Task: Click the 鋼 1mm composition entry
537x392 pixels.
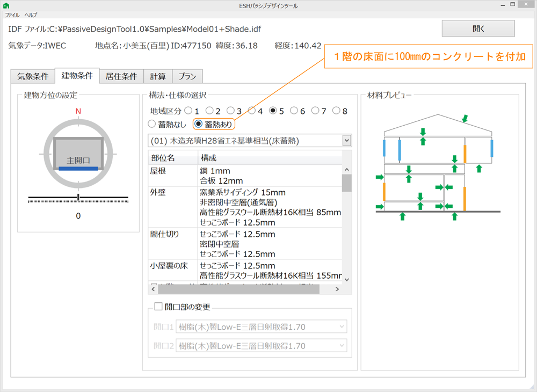Action: click(x=215, y=171)
